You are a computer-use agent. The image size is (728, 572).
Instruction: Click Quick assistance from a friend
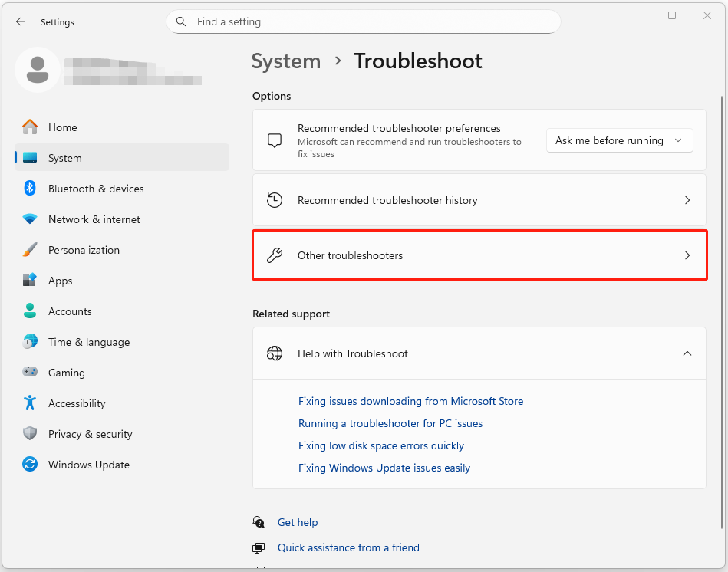[x=348, y=547]
